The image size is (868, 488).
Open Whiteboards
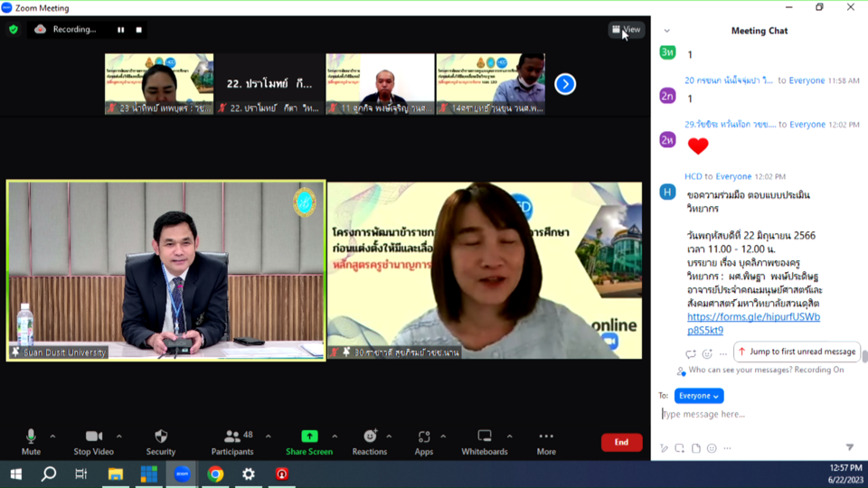coord(485,442)
